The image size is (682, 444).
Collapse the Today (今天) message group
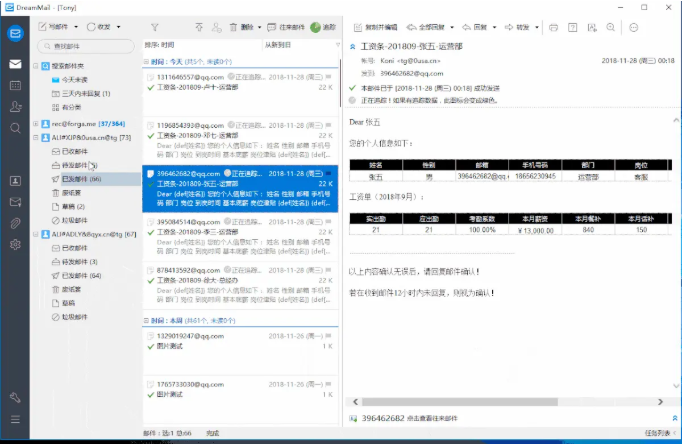click(146, 62)
